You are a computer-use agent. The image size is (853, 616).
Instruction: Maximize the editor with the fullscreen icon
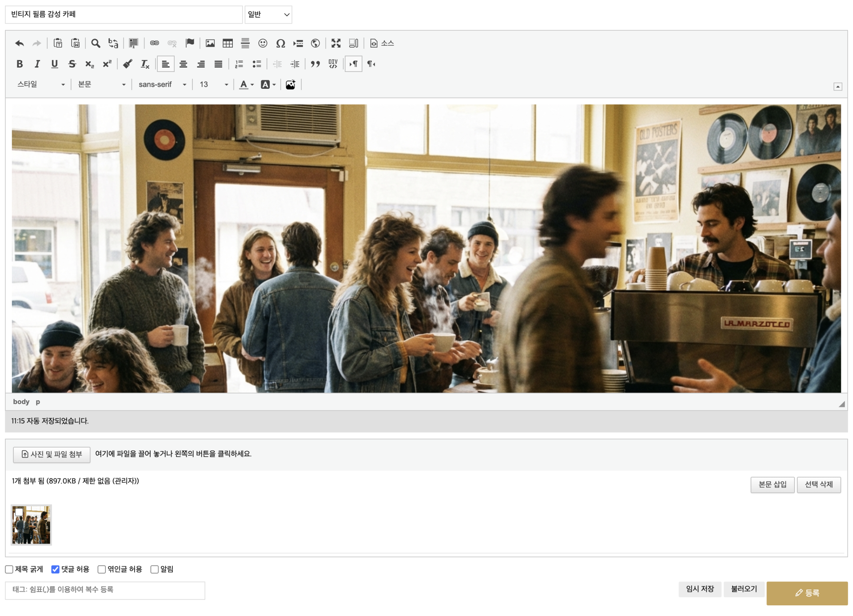tap(336, 43)
